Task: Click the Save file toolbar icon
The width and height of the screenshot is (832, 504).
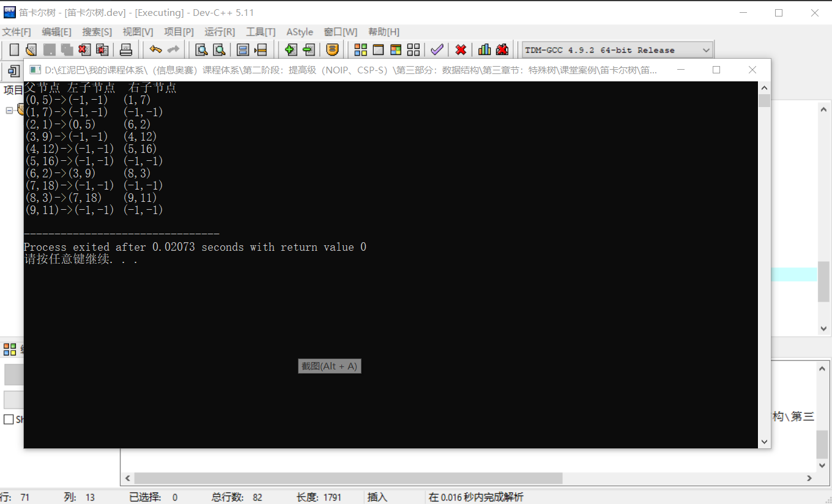Action: [49, 50]
